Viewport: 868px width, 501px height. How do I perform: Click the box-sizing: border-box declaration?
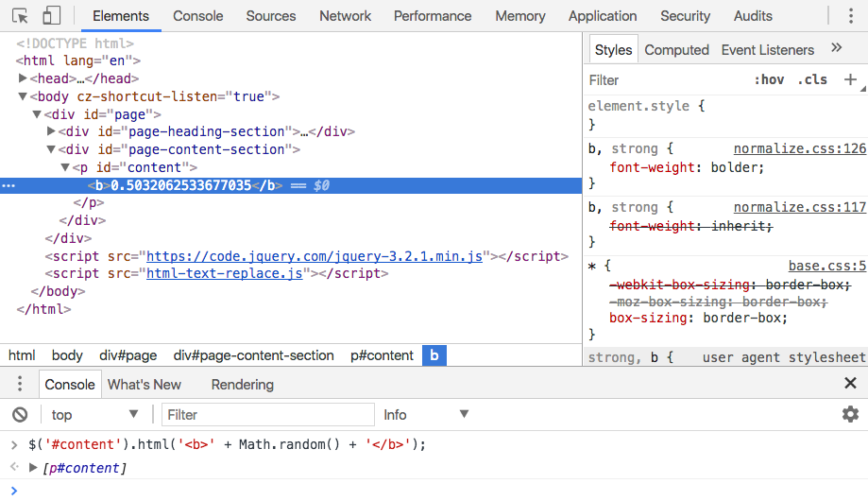pos(698,318)
